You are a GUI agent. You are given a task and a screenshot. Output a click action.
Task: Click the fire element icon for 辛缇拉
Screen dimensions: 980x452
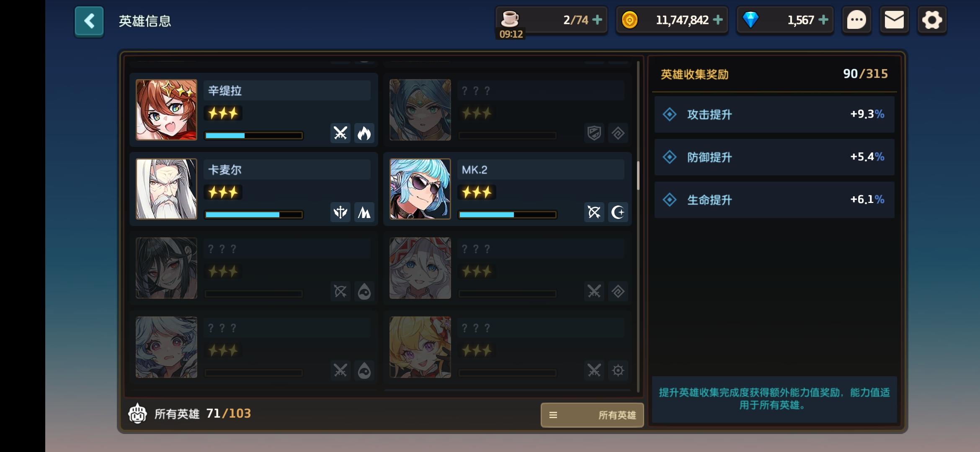click(x=364, y=134)
